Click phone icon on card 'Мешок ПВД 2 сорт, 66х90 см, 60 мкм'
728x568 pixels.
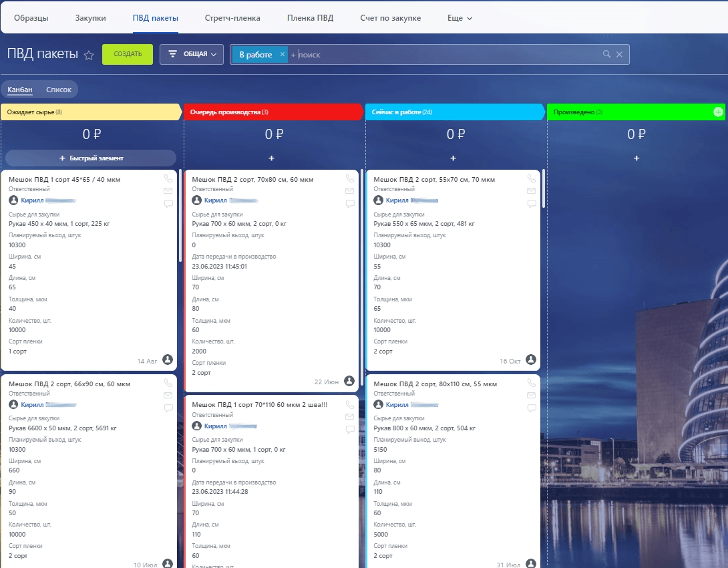pyautogui.click(x=168, y=383)
